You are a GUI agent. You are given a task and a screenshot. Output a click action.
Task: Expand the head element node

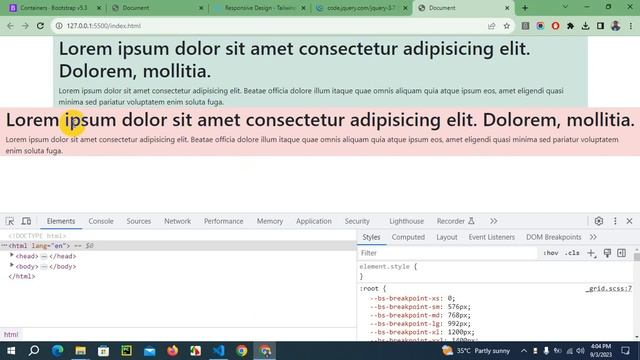[12, 255]
